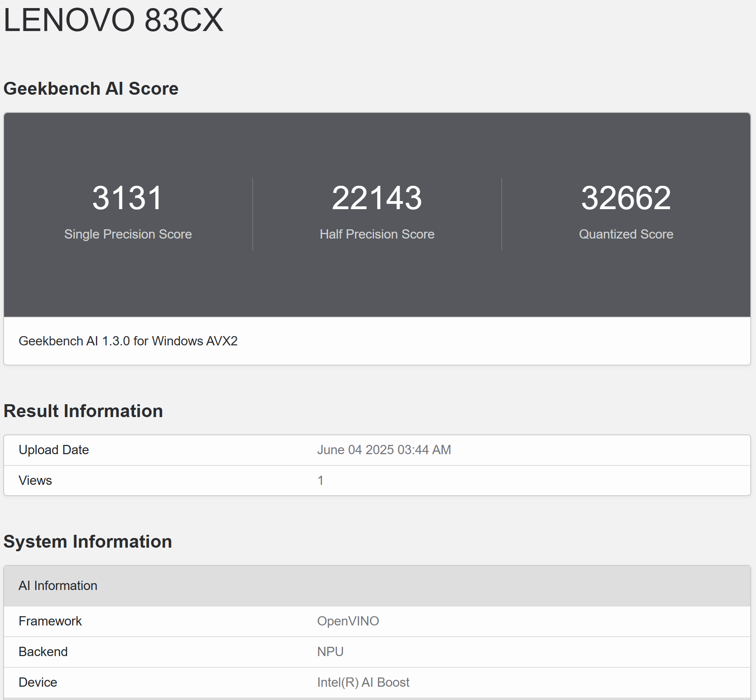
Task: Click the Views row label
Action: pos(35,480)
